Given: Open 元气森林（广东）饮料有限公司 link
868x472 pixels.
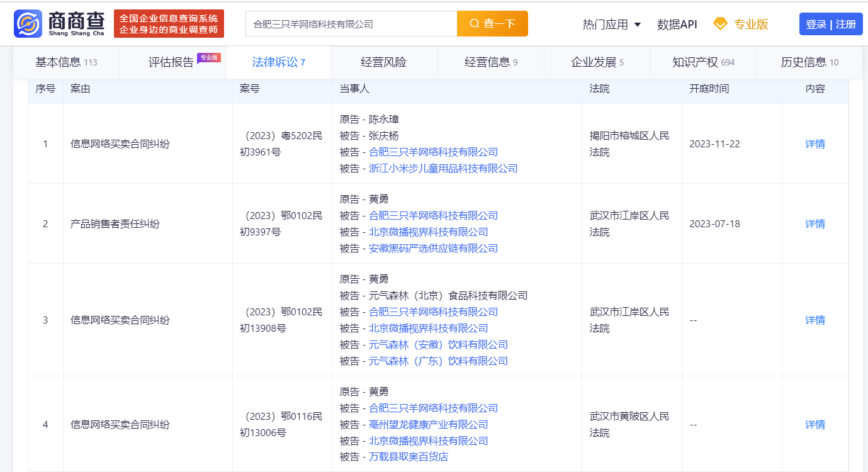Looking at the screenshot, I should click(x=438, y=361).
